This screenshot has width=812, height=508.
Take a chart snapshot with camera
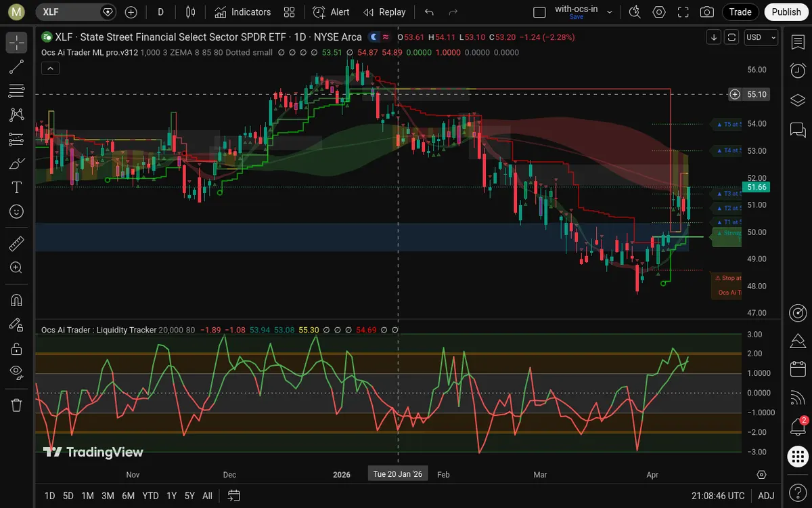pos(707,12)
